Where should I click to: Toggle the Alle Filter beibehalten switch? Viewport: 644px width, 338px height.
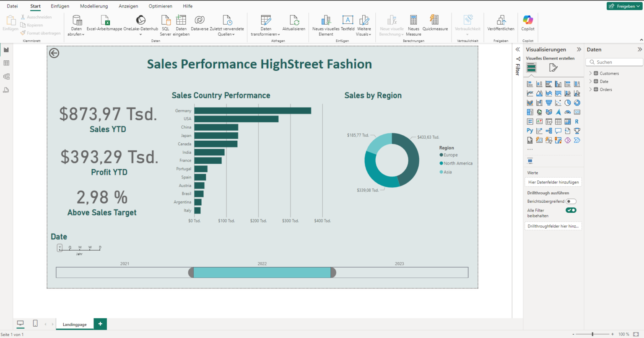click(571, 210)
